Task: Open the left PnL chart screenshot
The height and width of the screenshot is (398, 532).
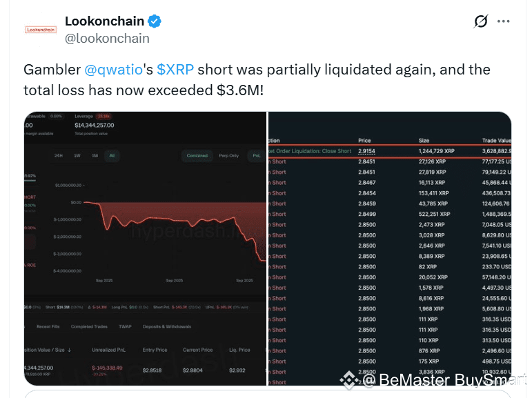Action: (145, 248)
